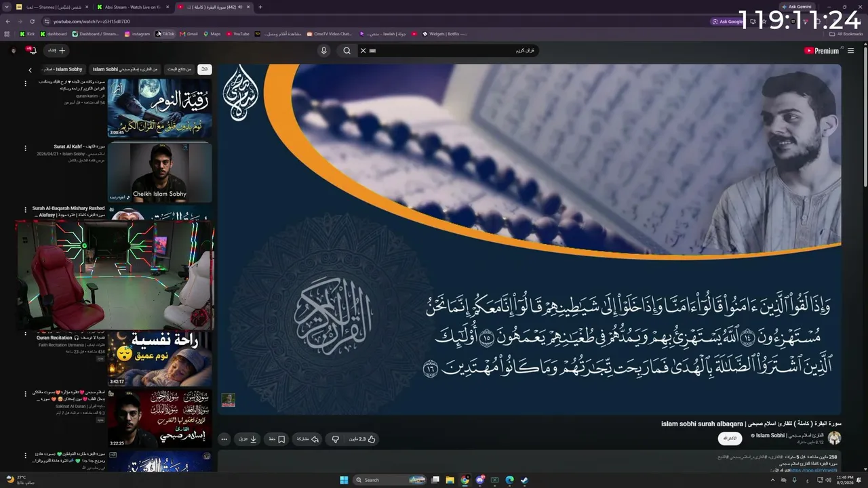The height and width of the screenshot is (488, 868).
Task: Open the TikTok bookmark
Action: coord(165,34)
